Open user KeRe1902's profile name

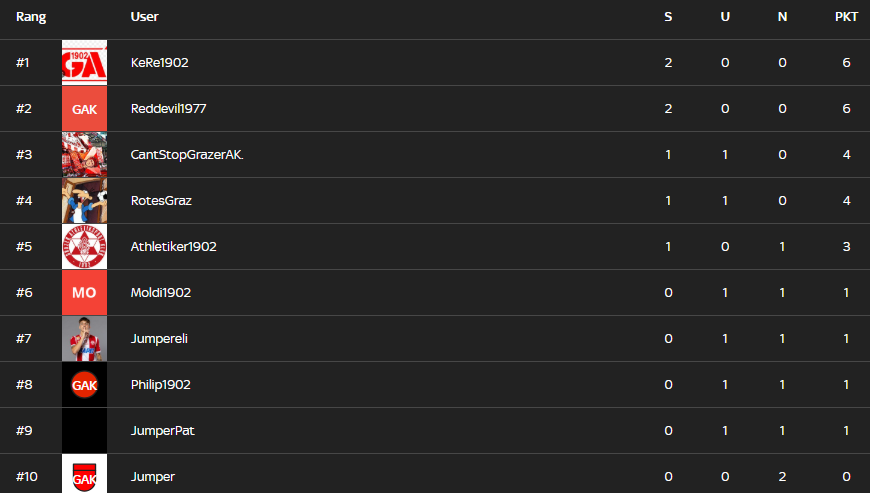[159, 63]
